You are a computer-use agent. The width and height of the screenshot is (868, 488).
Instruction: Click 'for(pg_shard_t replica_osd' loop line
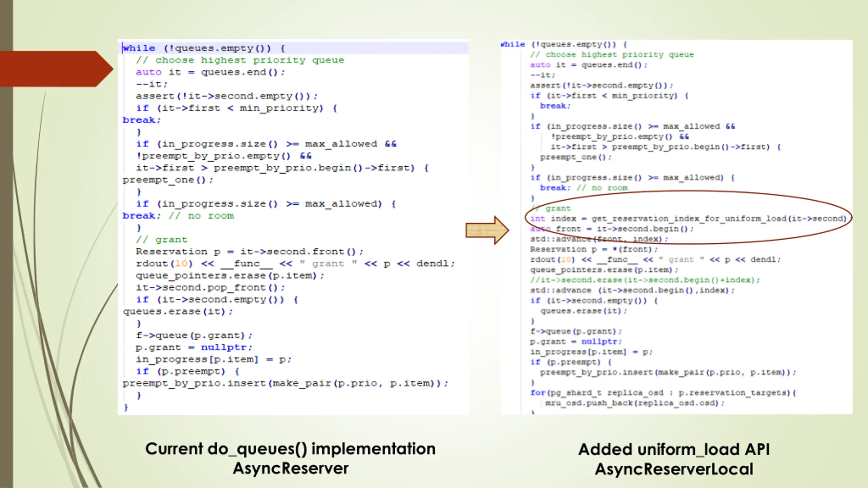663,393
